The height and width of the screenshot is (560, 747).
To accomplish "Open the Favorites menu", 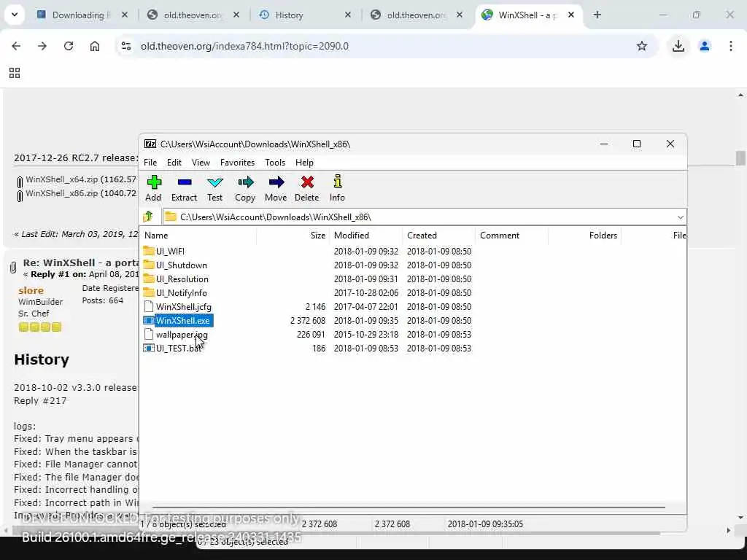I will pyautogui.click(x=237, y=163).
